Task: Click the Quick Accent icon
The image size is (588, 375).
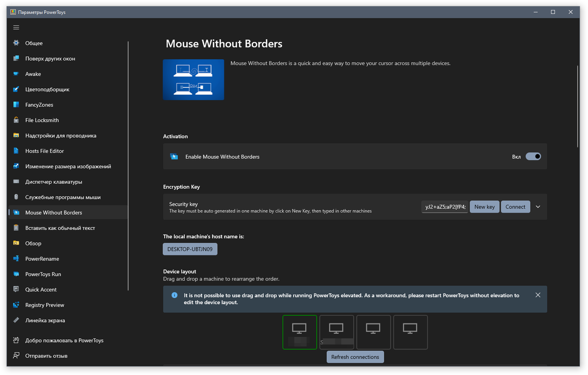Action: pyautogui.click(x=16, y=290)
